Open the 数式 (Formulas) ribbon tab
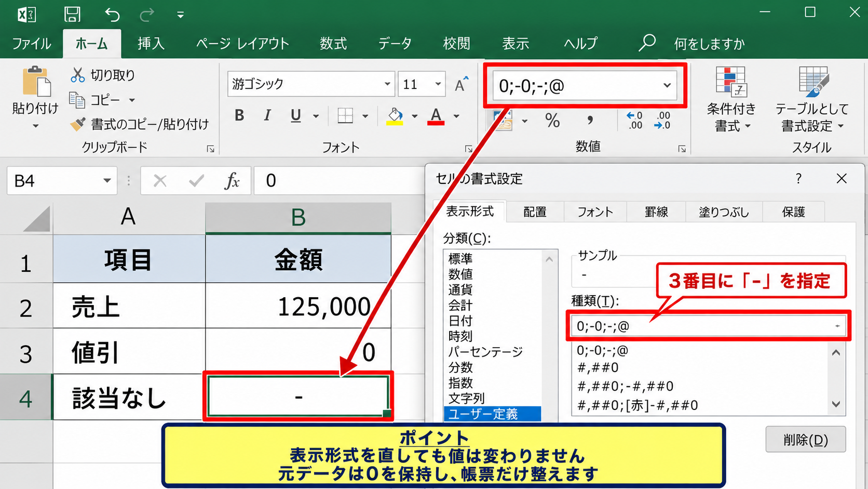This screenshot has height=489, width=868. tap(333, 44)
